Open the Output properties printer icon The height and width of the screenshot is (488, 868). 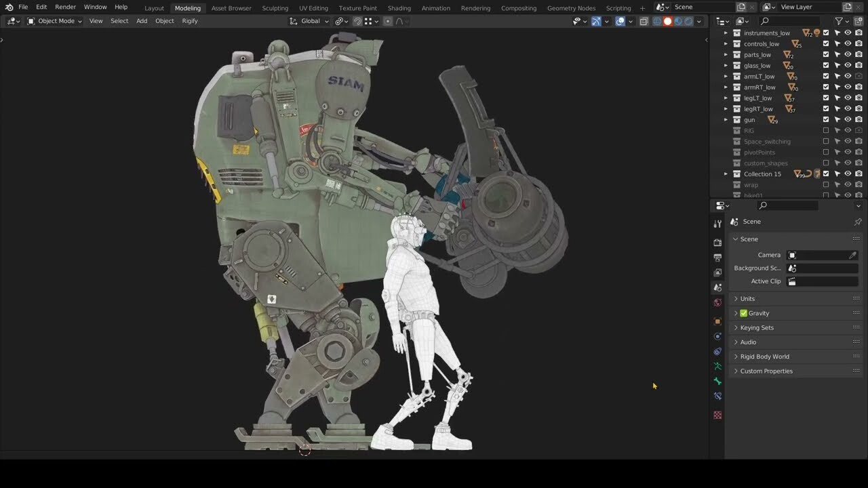pos(717,258)
